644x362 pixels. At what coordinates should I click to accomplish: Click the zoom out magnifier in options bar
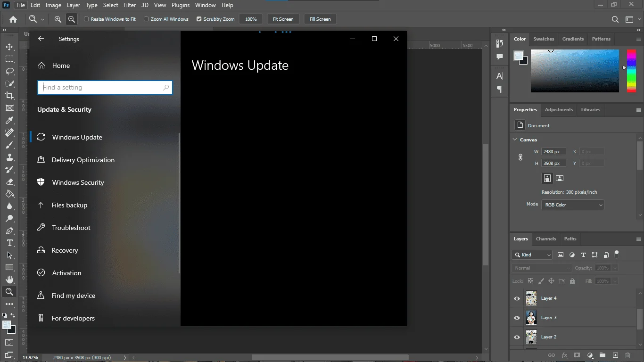[x=72, y=19]
